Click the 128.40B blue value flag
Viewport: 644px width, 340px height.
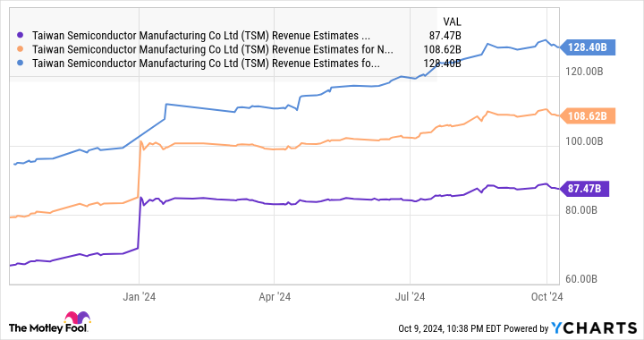tap(588, 47)
